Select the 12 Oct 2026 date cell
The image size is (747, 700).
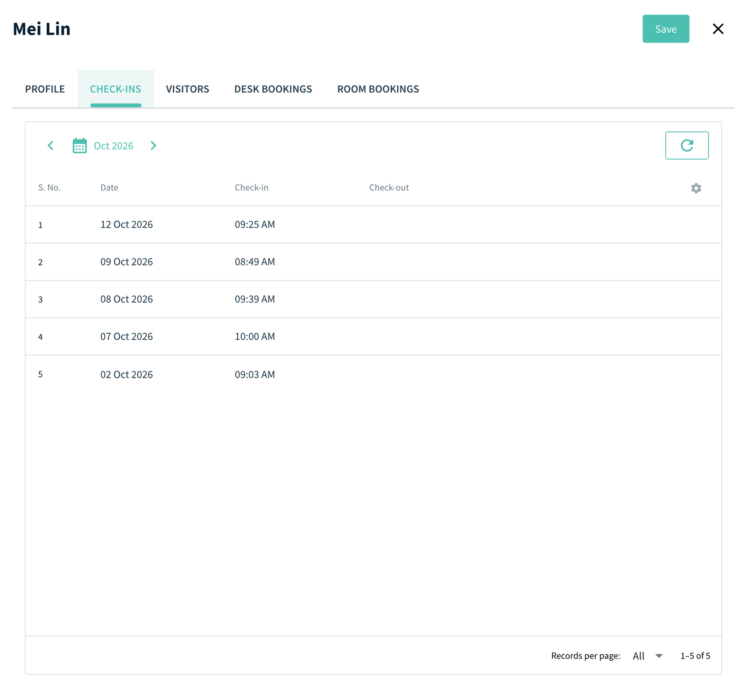127,224
